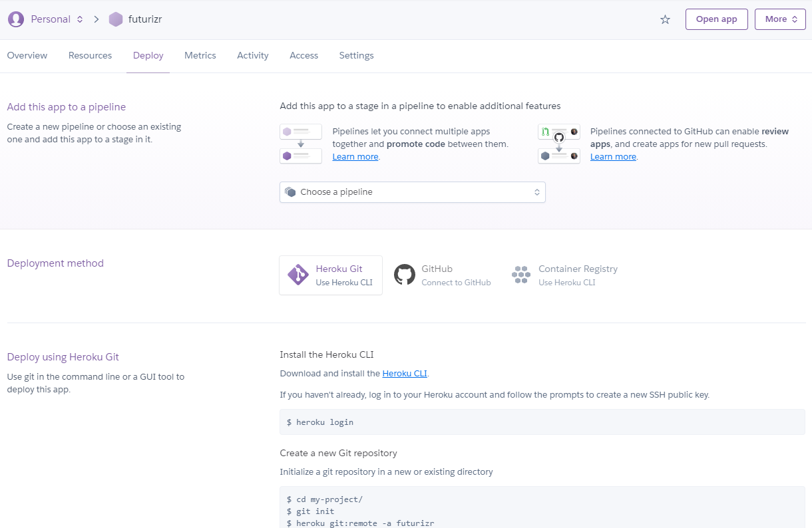Click the user avatar icon beside Personal
This screenshot has height=528, width=812.
[x=16, y=19]
